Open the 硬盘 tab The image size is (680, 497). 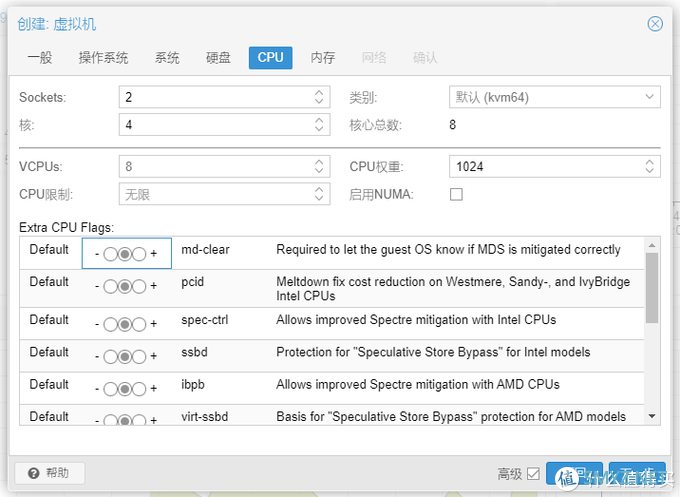218,57
